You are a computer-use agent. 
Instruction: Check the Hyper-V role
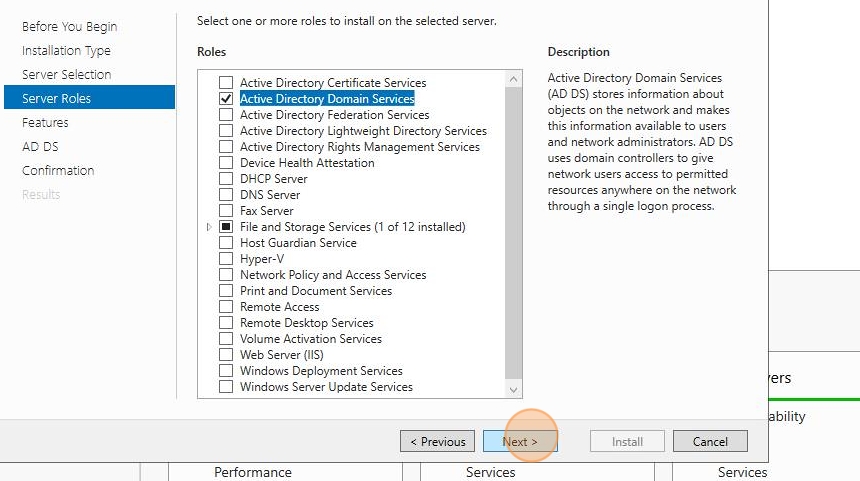[x=225, y=259]
